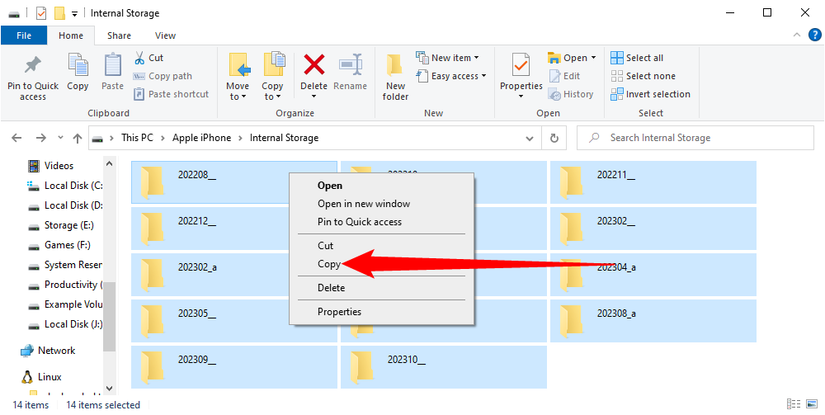Click the Paste clipboard icon
Screen dimensions: 825x415
[x=112, y=66]
